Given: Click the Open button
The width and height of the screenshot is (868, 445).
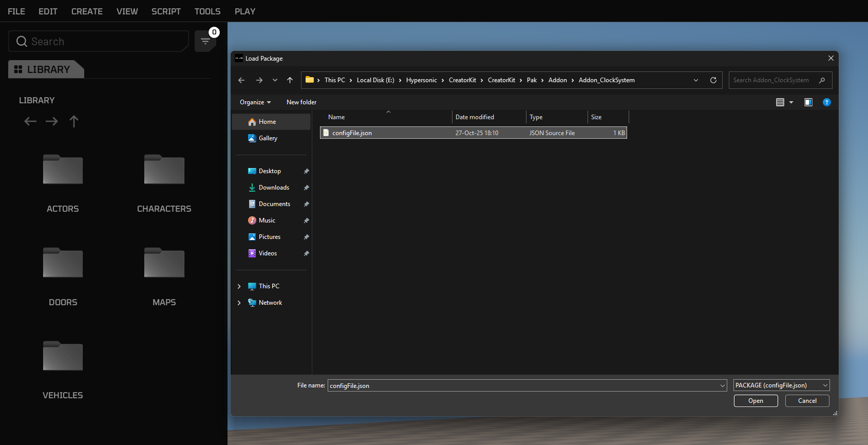Looking at the screenshot, I should (756, 401).
